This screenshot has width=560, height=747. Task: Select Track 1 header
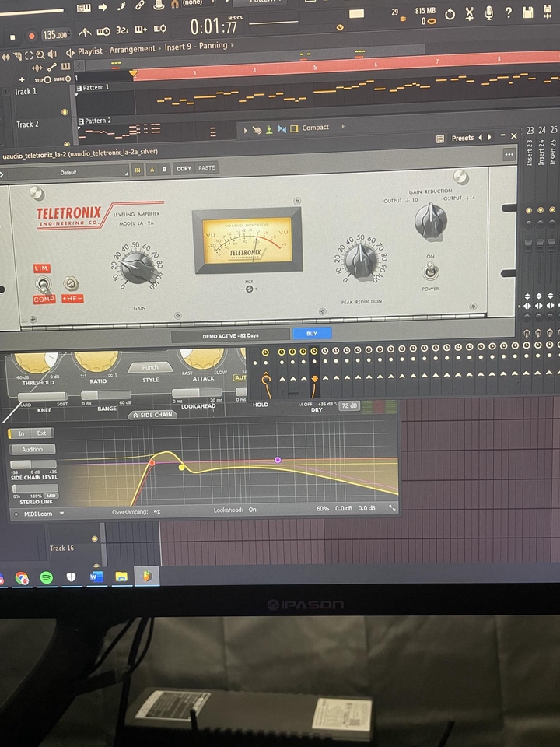point(25,92)
